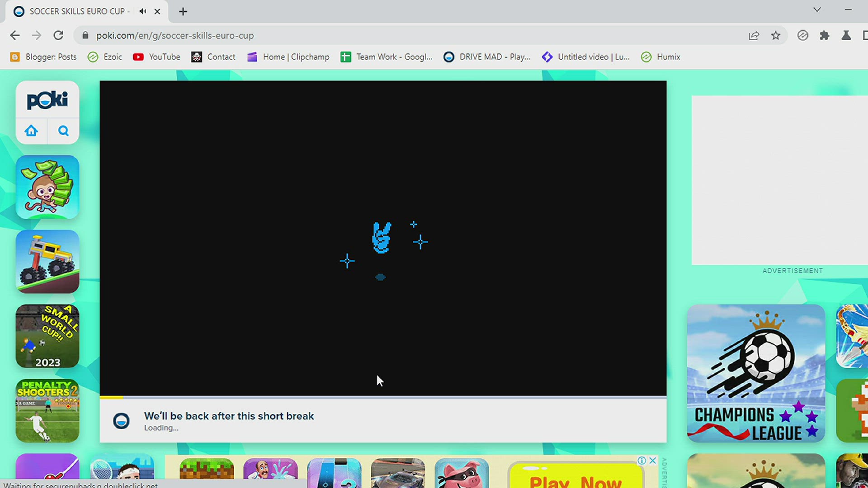This screenshot has height=488, width=868.
Task: Click the Poki logo
Action: tap(47, 100)
